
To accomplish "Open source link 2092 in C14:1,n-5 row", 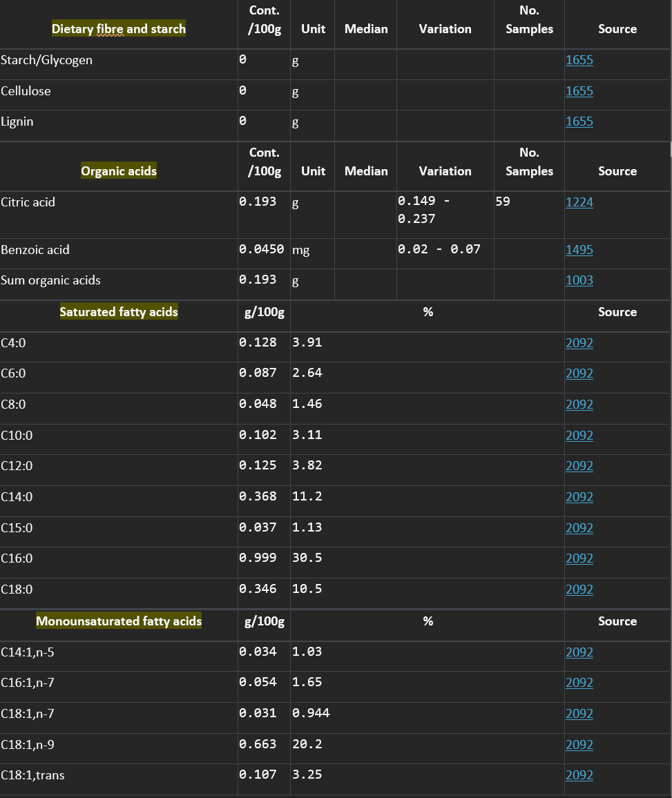I will (x=579, y=652).
